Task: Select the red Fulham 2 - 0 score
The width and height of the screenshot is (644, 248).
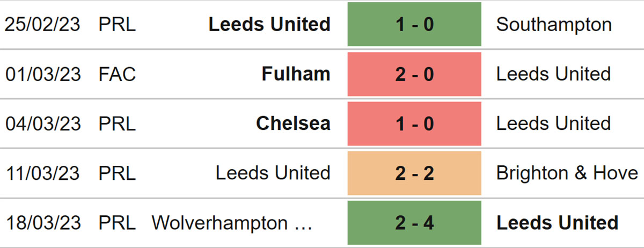Action: coord(414,74)
